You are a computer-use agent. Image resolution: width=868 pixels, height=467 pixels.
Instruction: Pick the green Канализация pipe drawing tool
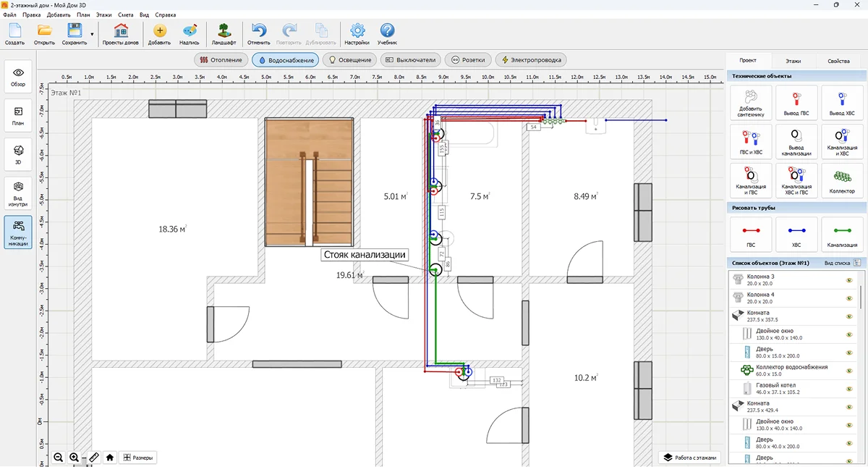click(x=841, y=235)
